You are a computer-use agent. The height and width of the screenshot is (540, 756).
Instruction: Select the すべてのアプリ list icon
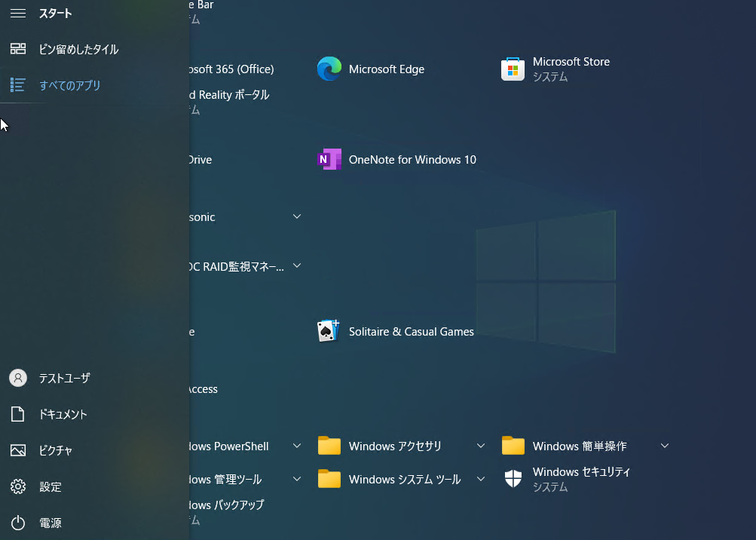18,85
